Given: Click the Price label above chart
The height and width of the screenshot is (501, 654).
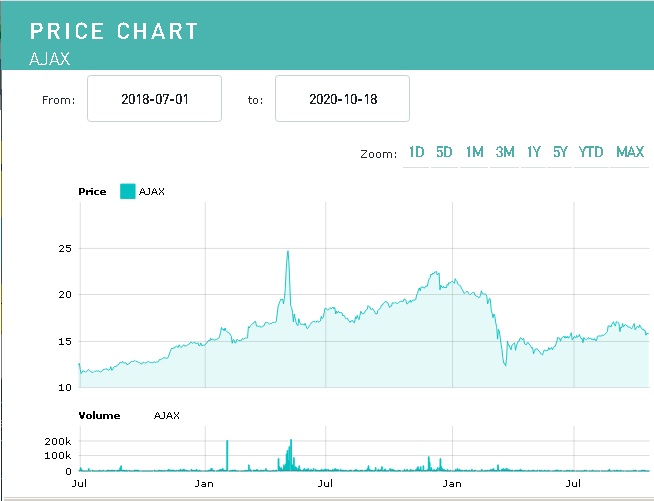Looking at the screenshot, I should pyautogui.click(x=92, y=191).
